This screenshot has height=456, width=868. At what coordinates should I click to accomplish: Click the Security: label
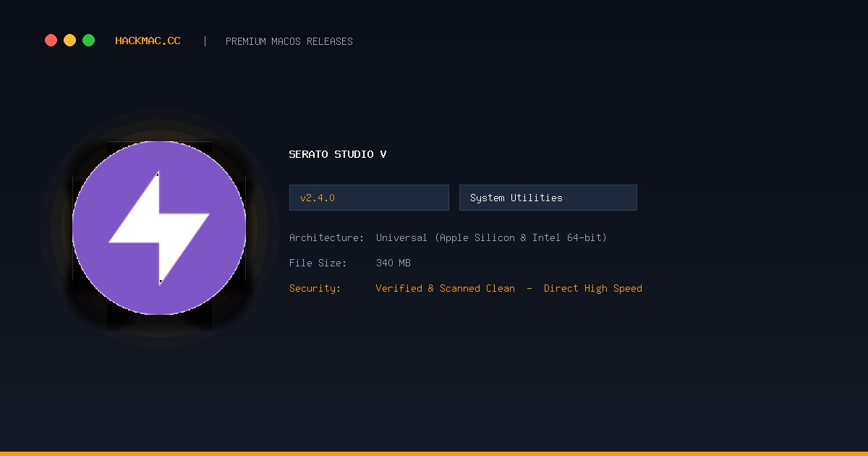(x=315, y=288)
